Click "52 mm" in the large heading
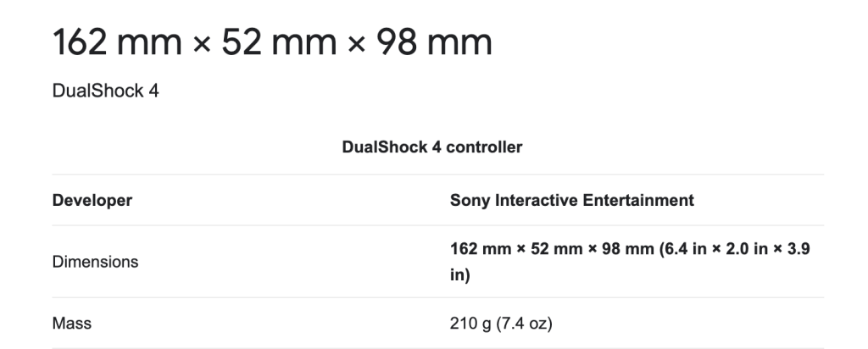Viewport: 868px width, 349px height. pos(277,44)
